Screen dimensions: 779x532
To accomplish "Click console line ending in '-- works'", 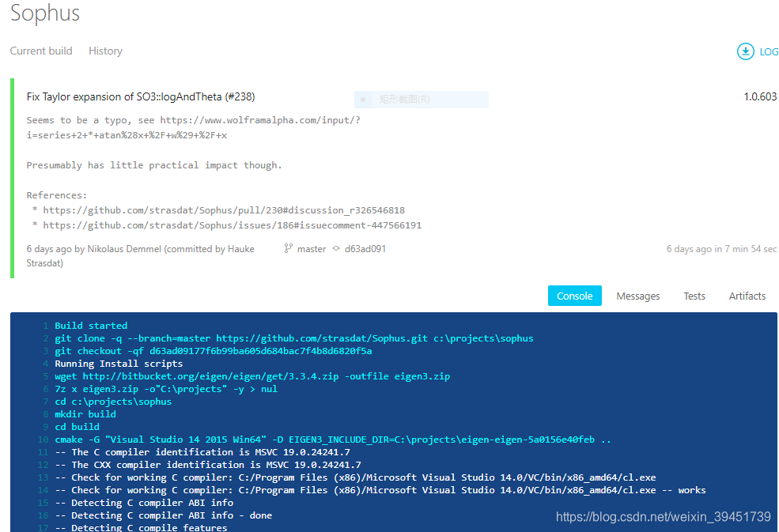I will pos(380,490).
